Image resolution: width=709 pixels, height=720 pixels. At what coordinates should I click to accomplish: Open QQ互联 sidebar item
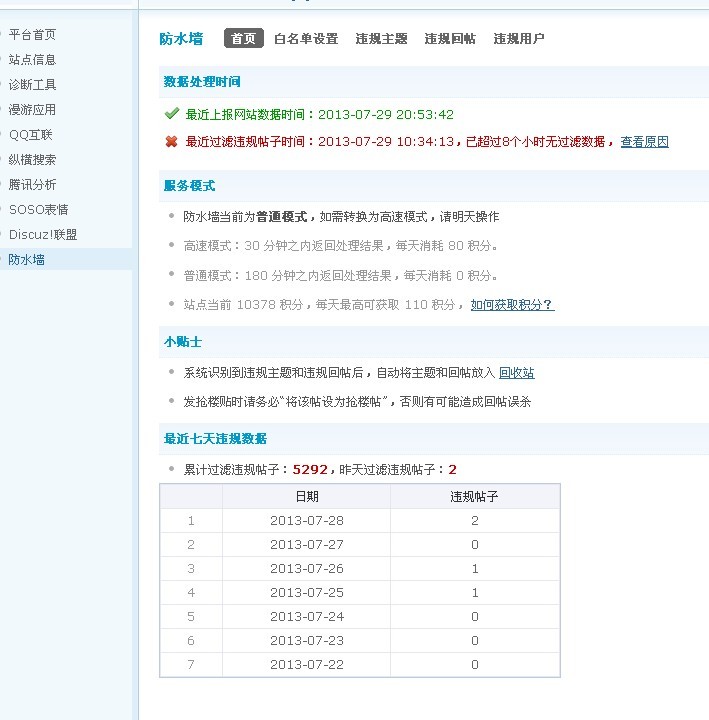(x=30, y=135)
